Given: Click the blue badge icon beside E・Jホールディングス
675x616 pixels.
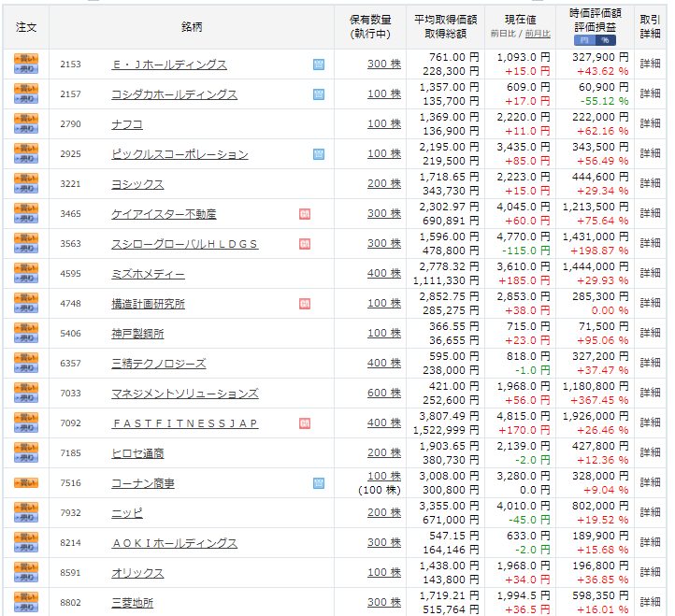Looking at the screenshot, I should 319,64.
